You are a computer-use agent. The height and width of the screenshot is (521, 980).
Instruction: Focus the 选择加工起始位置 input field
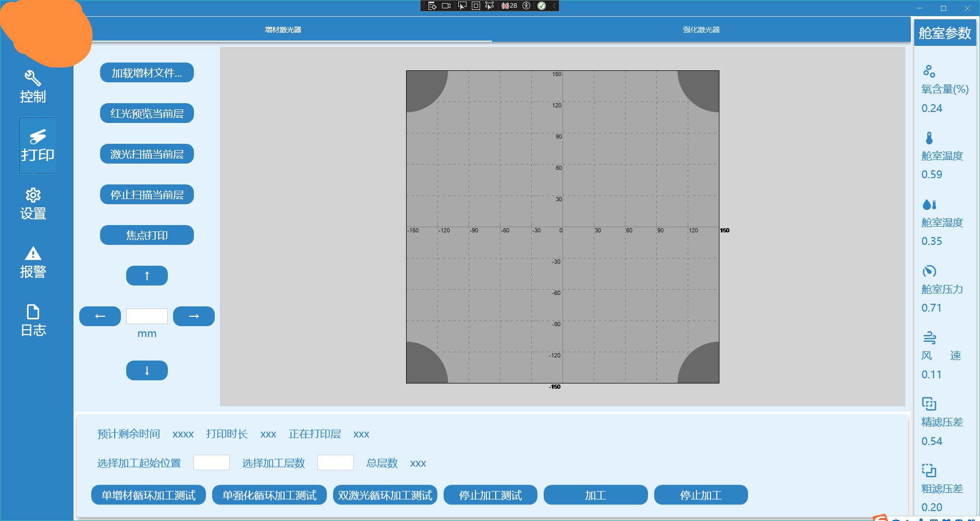(212, 463)
